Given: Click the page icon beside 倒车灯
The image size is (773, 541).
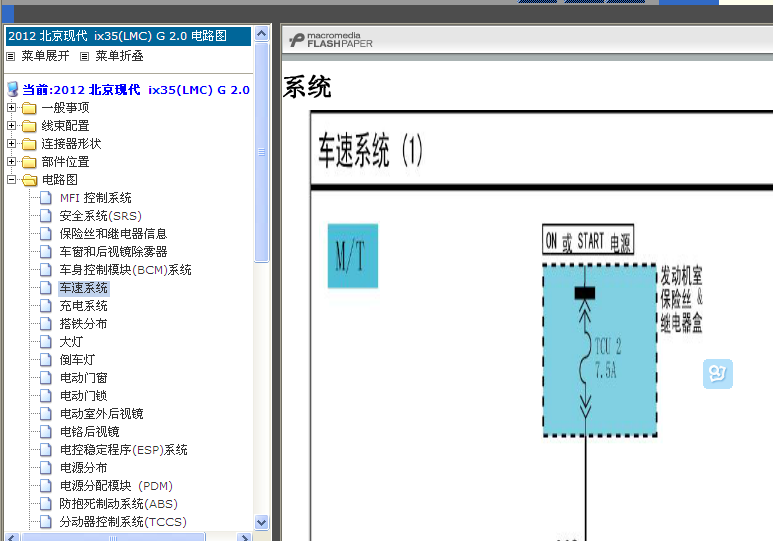Looking at the screenshot, I should (x=45, y=360).
